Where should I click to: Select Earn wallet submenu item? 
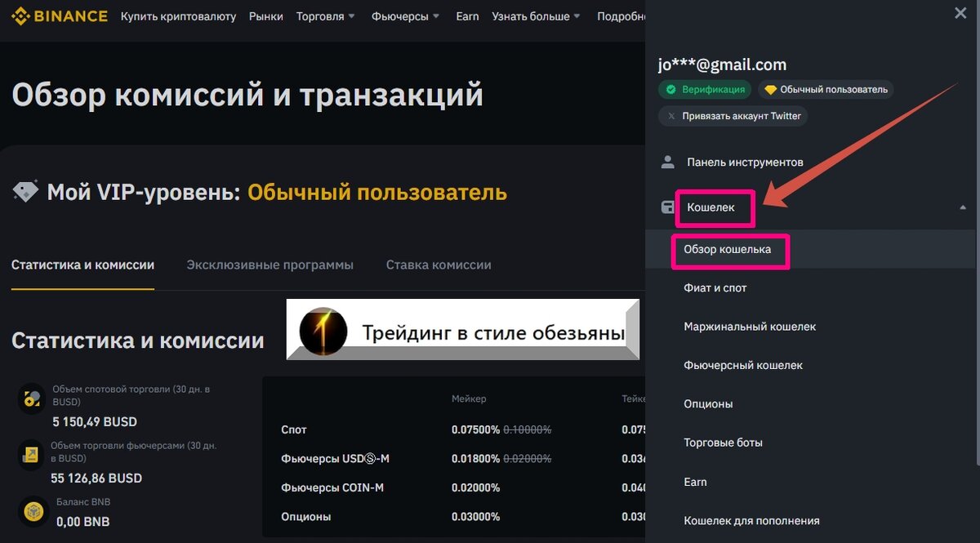coord(695,482)
